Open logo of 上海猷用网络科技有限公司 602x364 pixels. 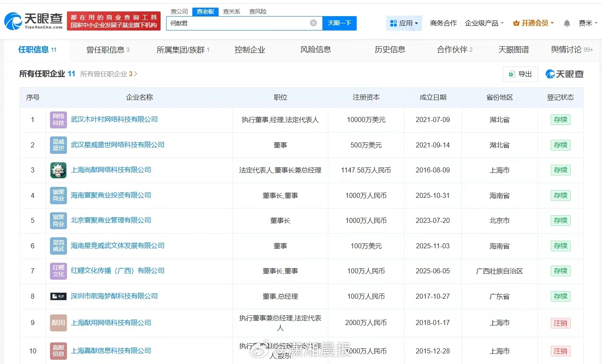(x=58, y=323)
